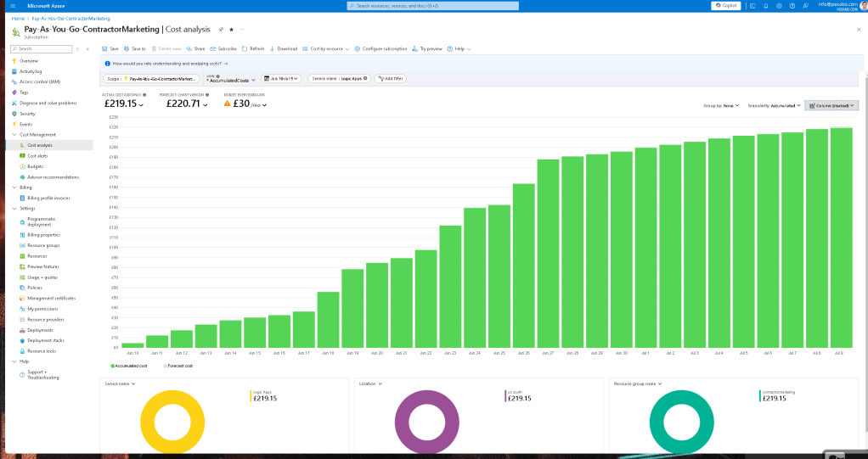Show info for Forecast chart view
868x459 pixels.
point(207,94)
